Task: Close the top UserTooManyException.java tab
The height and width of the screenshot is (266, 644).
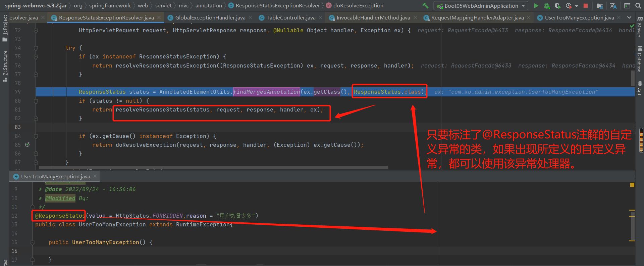Action: 619,17
